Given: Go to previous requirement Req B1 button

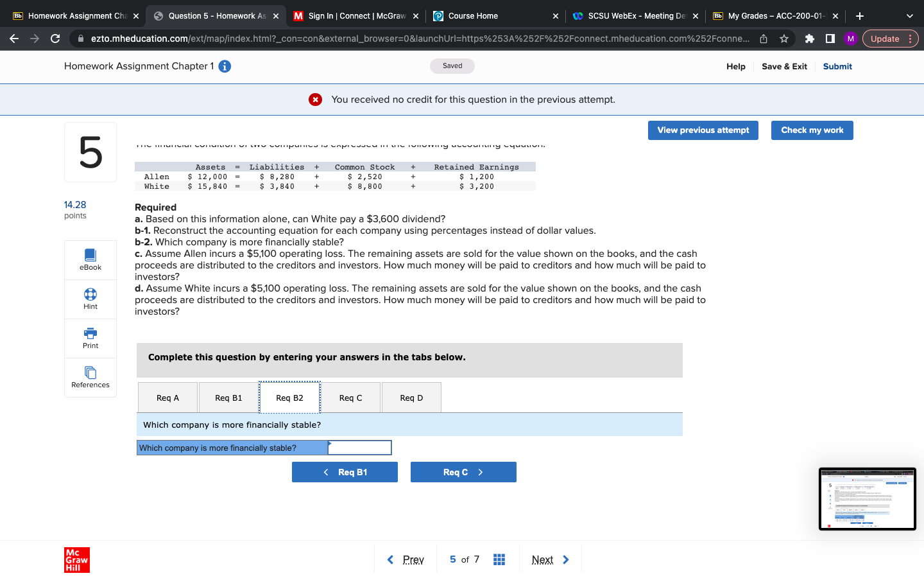Looking at the screenshot, I should (345, 472).
